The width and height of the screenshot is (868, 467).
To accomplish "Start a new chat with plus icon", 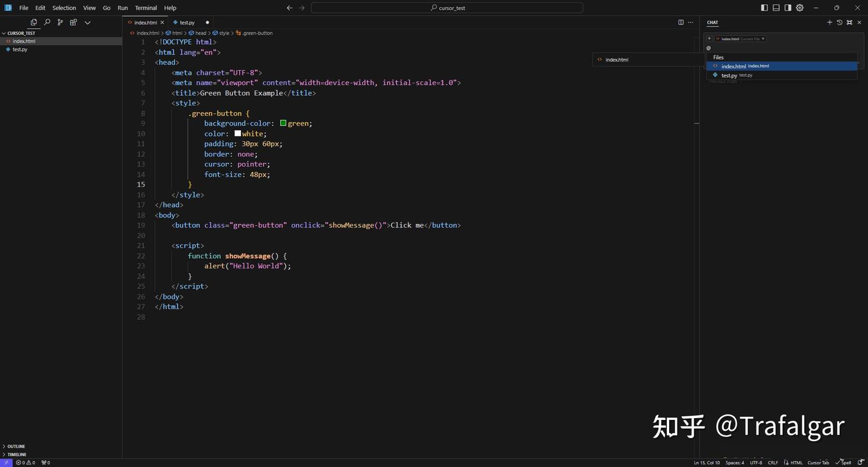I will pyautogui.click(x=829, y=22).
